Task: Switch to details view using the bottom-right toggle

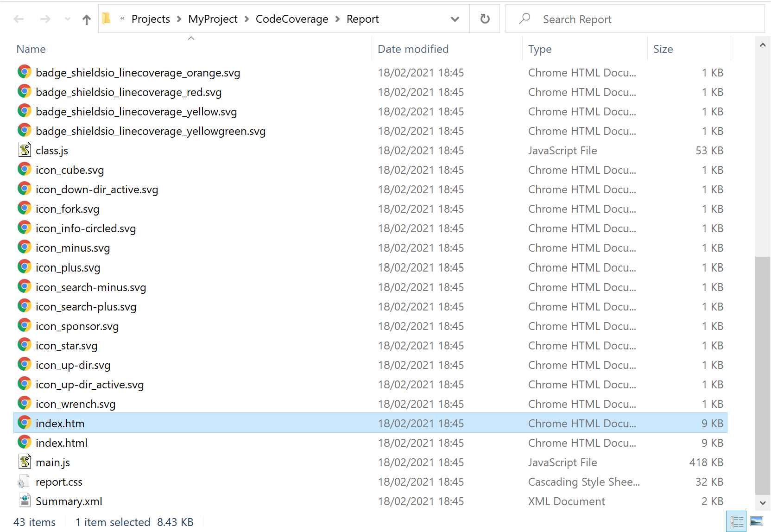Action: pyautogui.click(x=736, y=521)
